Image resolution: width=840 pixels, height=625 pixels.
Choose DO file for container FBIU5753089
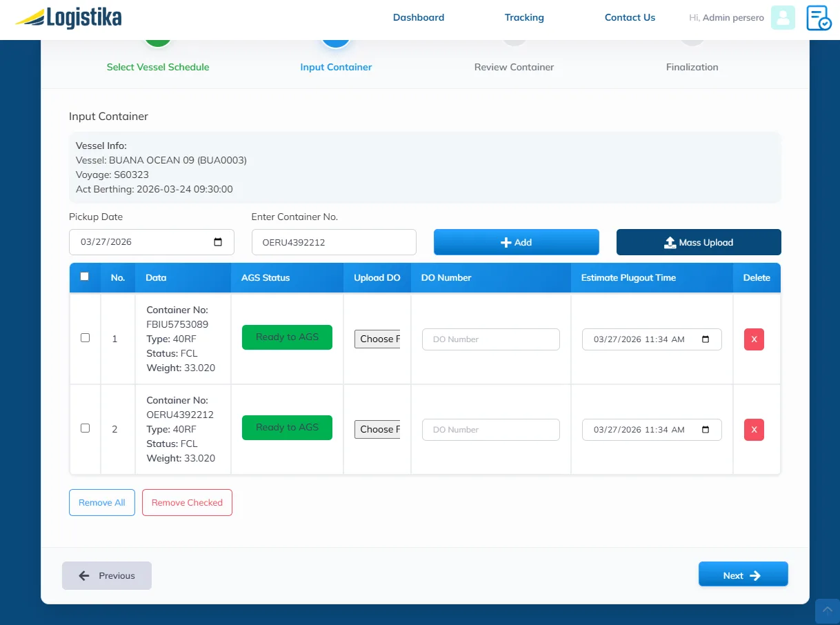click(x=377, y=339)
